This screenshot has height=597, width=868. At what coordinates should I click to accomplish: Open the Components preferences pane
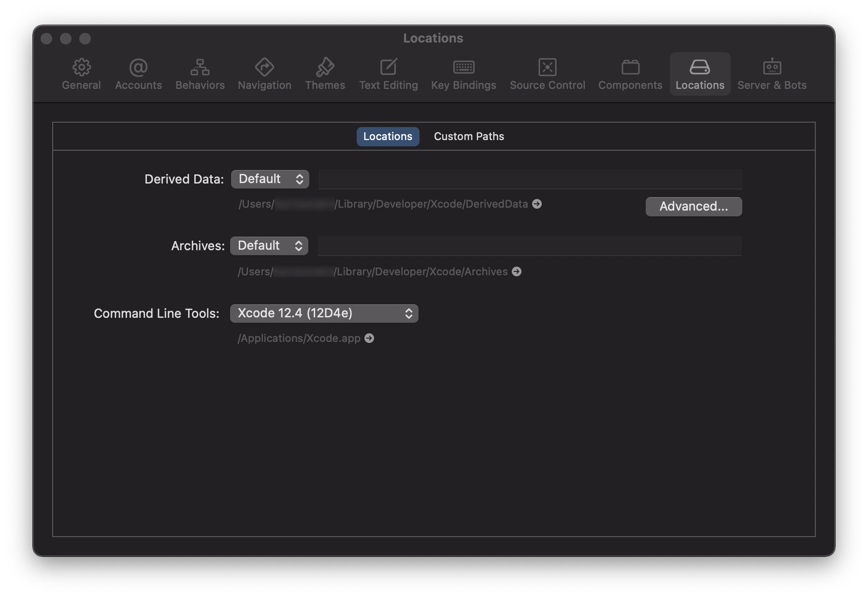630,74
